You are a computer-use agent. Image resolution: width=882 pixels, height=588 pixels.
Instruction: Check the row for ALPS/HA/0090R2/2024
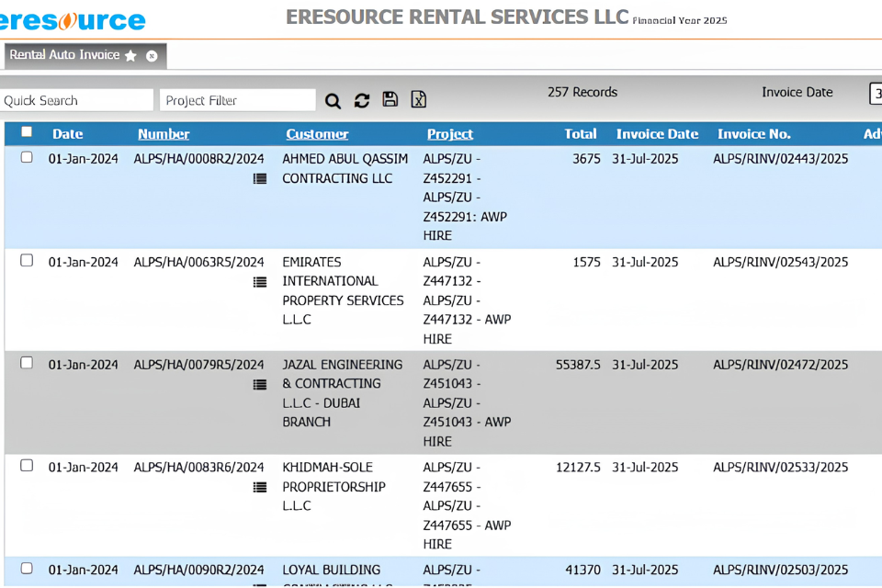point(27,568)
